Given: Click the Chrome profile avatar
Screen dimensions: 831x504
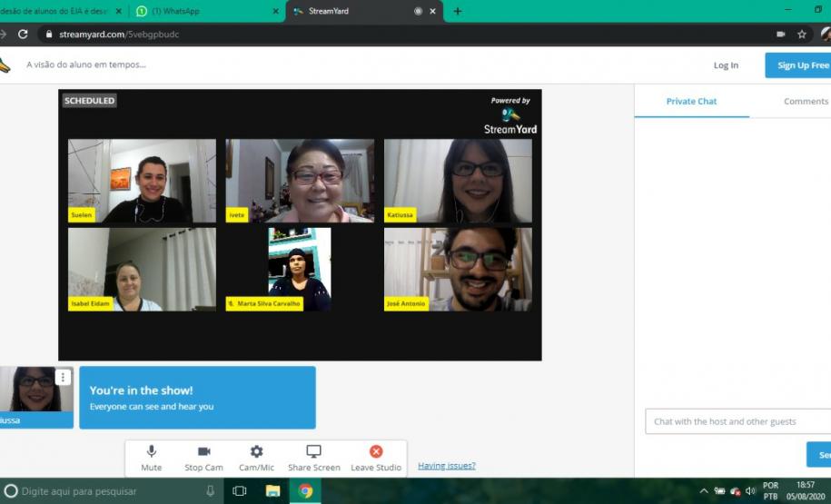Looking at the screenshot, I should coord(826,35).
